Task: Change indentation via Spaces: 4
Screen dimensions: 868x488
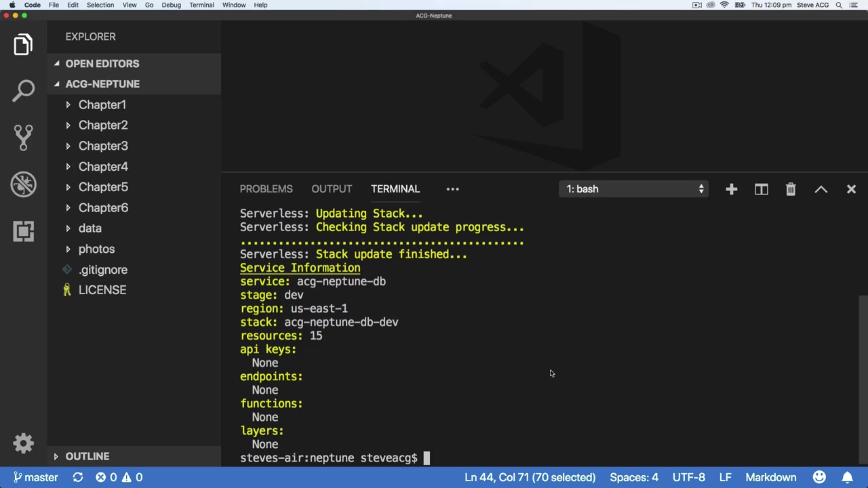Action: (634, 477)
